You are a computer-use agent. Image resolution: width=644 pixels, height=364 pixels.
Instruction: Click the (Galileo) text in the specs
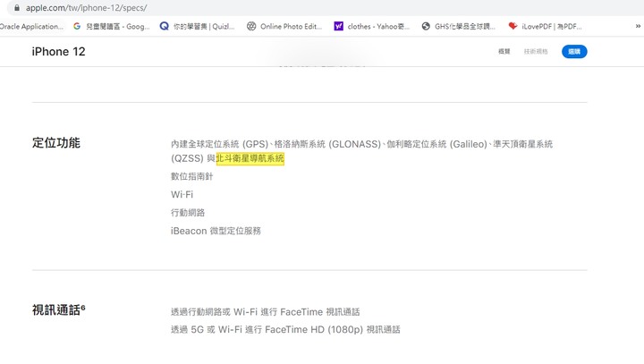click(468, 144)
